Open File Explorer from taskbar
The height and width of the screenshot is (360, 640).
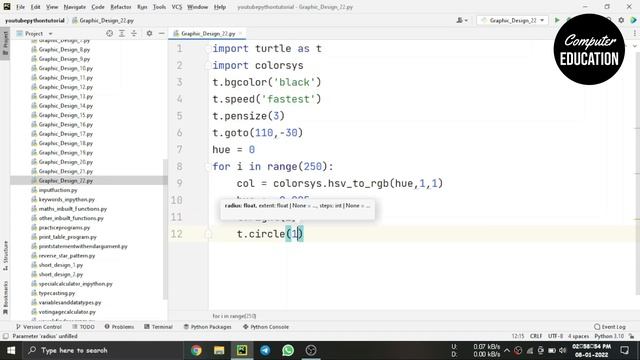coord(219,350)
